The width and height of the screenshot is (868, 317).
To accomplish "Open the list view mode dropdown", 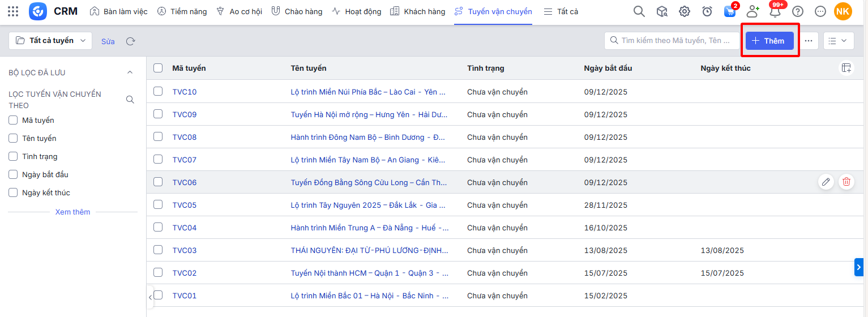I will [839, 41].
